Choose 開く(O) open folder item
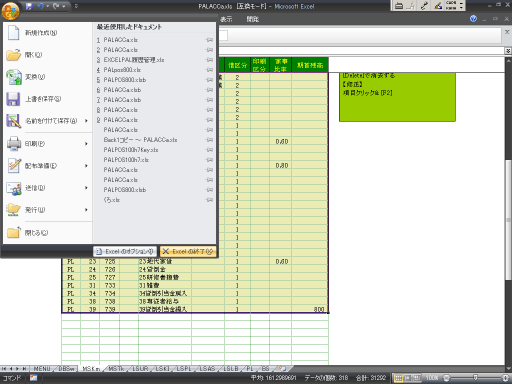 click(x=48, y=55)
